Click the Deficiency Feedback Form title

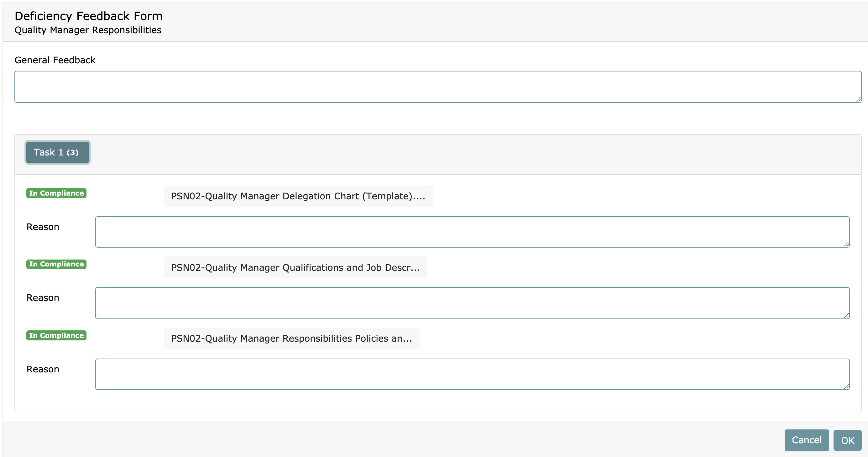pyautogui.click(x=88, y=16)
